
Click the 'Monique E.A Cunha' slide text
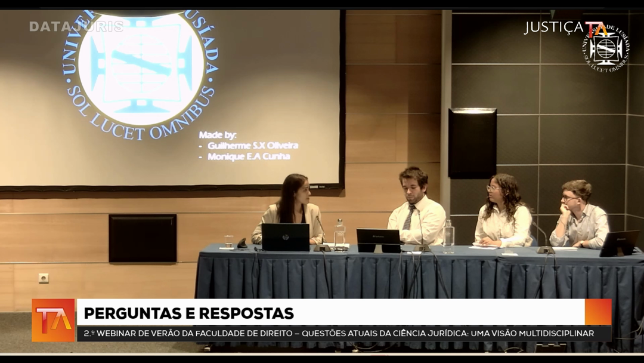pyautogui.click(x=249, y=156)
